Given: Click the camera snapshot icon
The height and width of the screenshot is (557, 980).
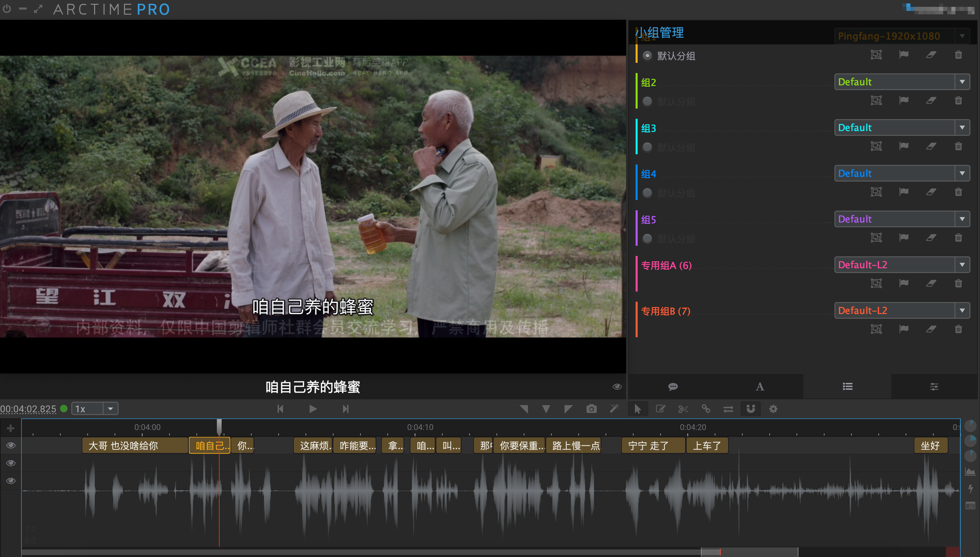Looking at the screenshot, I should (591, 409).
